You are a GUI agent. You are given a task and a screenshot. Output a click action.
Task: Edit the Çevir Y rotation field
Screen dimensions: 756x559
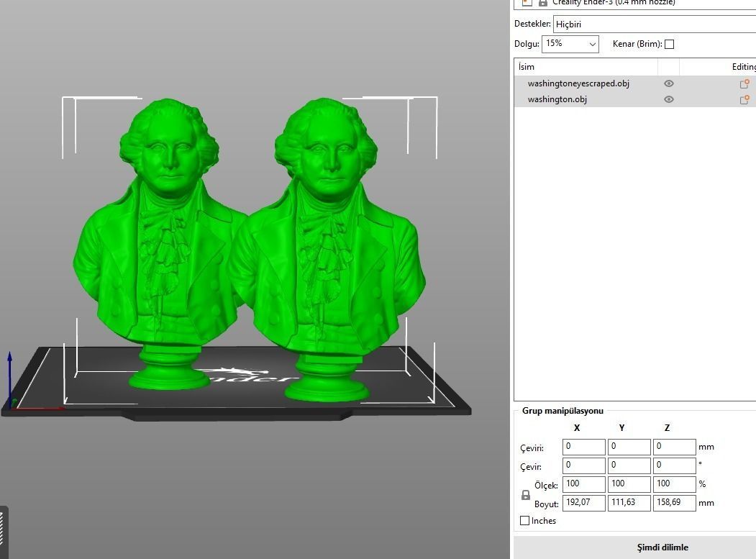pos(629,465)
